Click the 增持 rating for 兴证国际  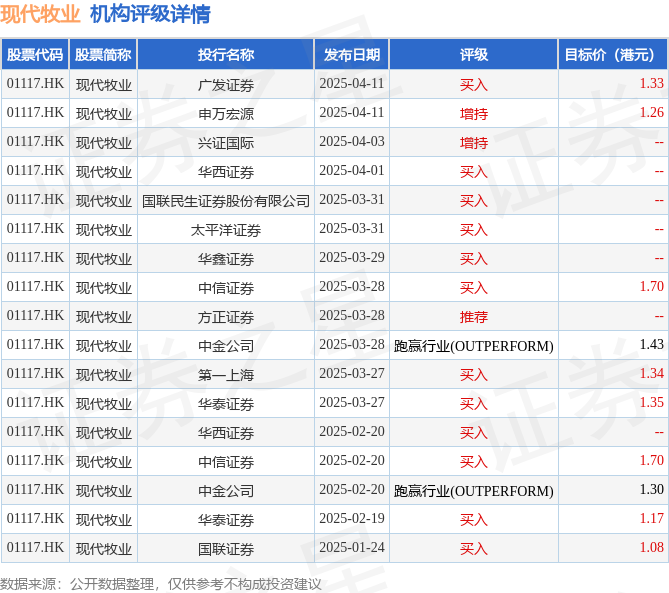pos(474,143)
